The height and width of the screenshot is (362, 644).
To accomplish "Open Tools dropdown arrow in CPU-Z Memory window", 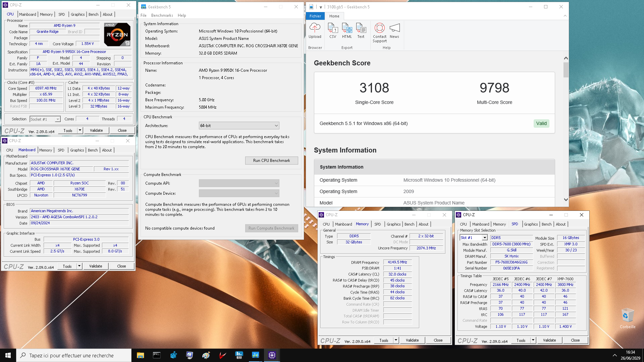I will point(396,340).
